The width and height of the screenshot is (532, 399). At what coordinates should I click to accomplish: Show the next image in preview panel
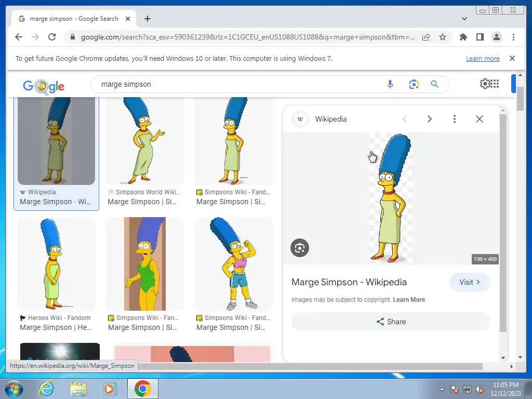430,119
